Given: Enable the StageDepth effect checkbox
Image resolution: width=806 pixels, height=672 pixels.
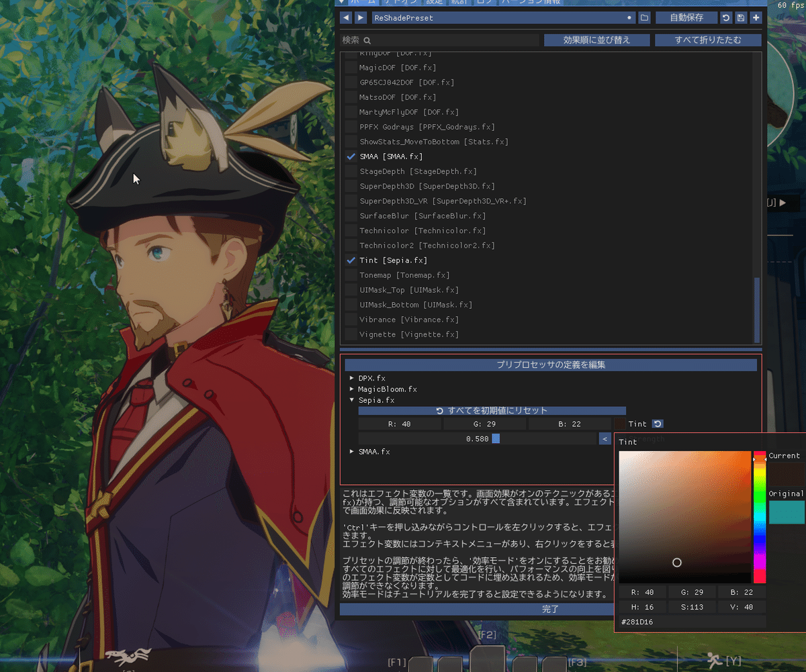Looking at the screenshot, I should tap(351, 172).
